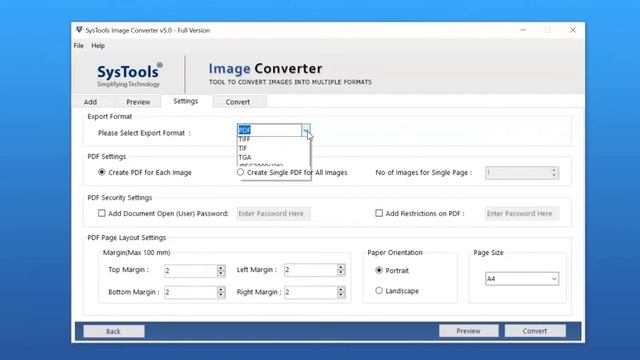
Task: Switch to the Settings tab
Action: tap(186, 101)
